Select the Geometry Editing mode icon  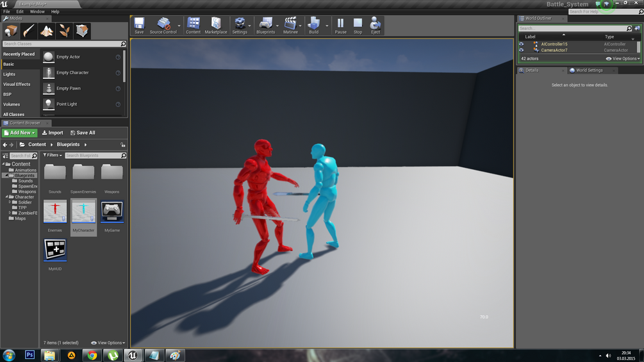click(82, 31)
